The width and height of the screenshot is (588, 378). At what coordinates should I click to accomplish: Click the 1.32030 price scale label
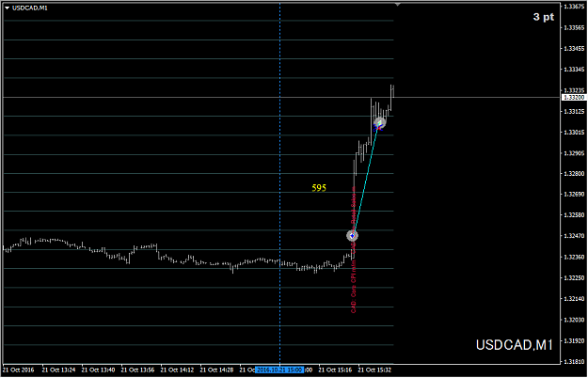pos(574,320)
